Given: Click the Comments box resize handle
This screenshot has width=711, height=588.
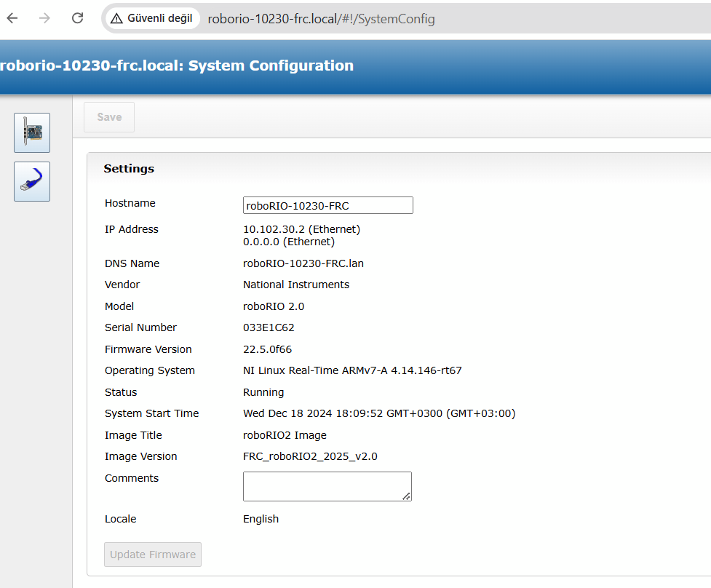Looking at the screenshot, I should pos(407,496).
